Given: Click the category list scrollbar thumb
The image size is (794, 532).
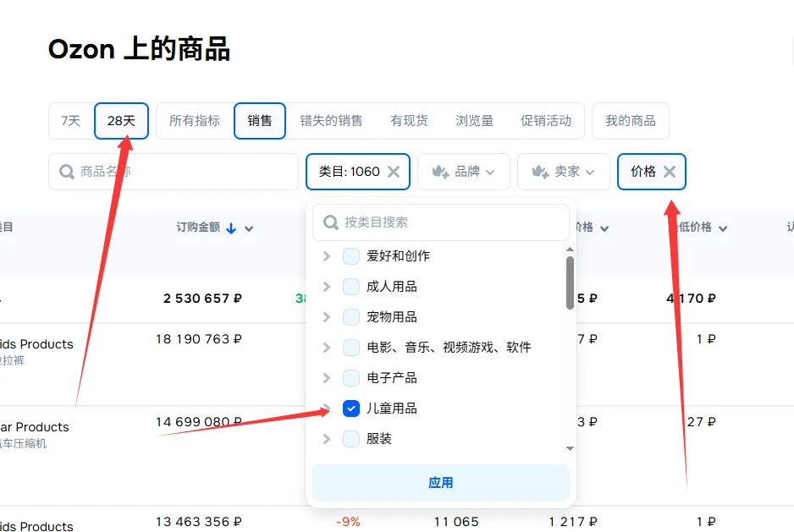Looking at the screenshot, I should [x=571, y=282].
